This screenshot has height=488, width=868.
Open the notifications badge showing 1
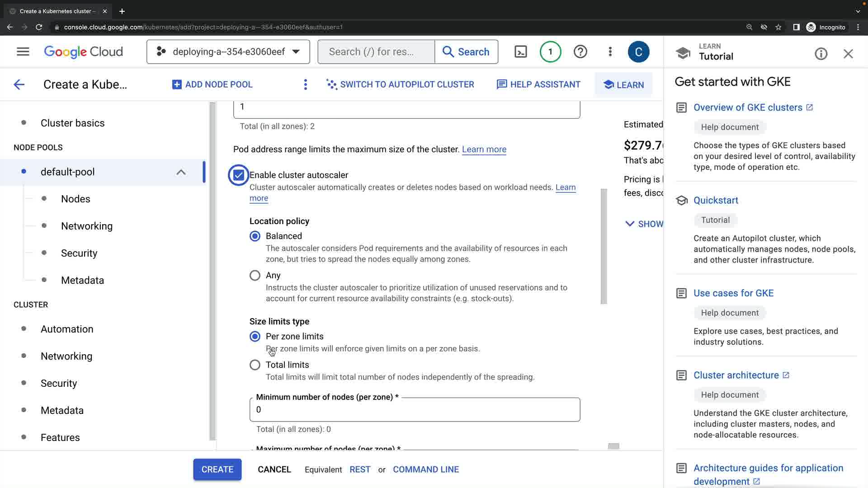click(550, 52)
